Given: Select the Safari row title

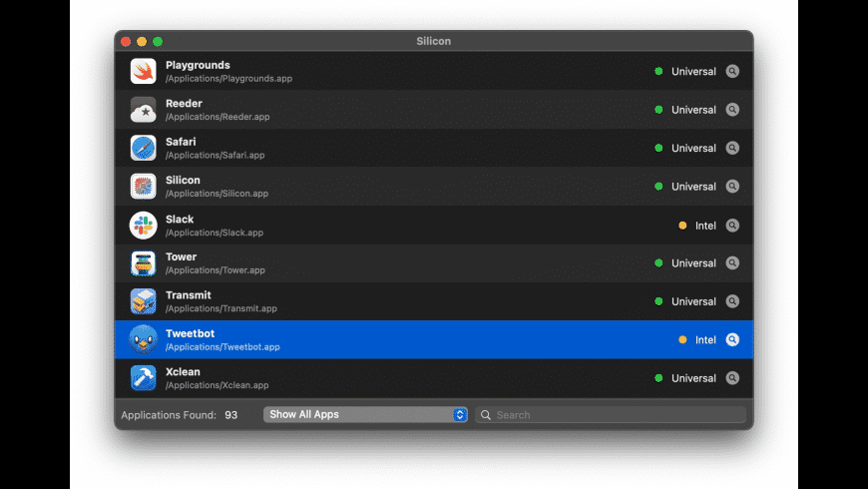Looking at the screenshot, I should pyautogui.click(x=181, y=142).
